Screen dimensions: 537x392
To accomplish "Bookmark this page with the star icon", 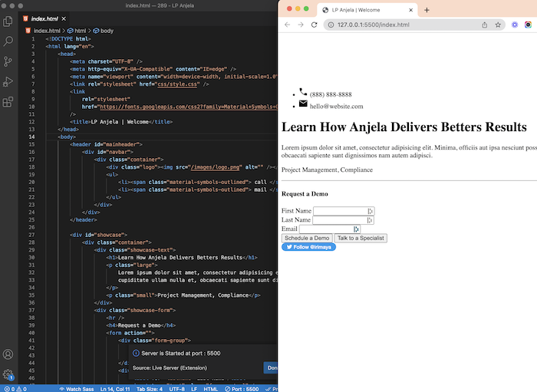I will tap(498, 25).
